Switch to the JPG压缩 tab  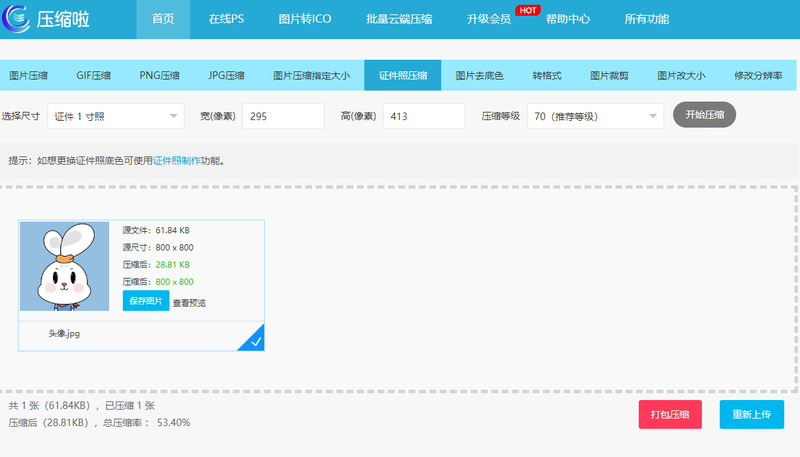click(226, 75)
